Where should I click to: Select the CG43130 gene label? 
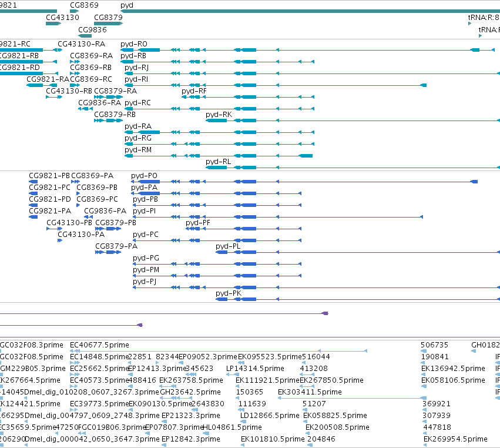pos(62,18)
